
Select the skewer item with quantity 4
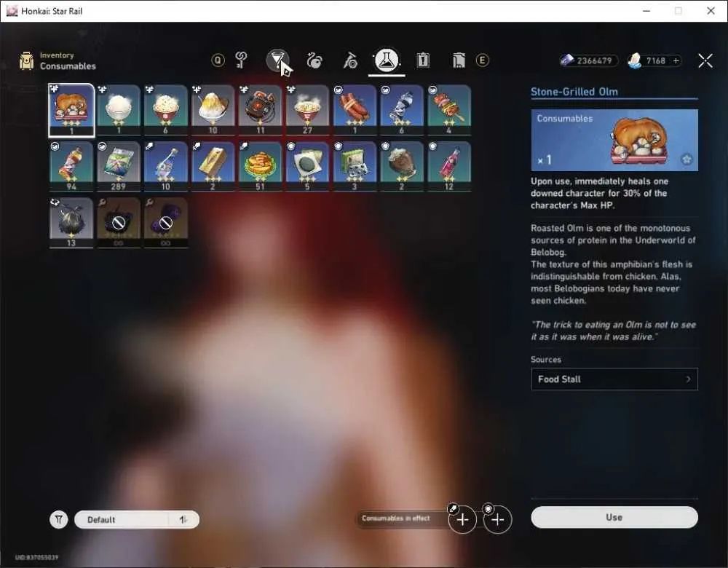pyautogui.click(x=449, y=111)
